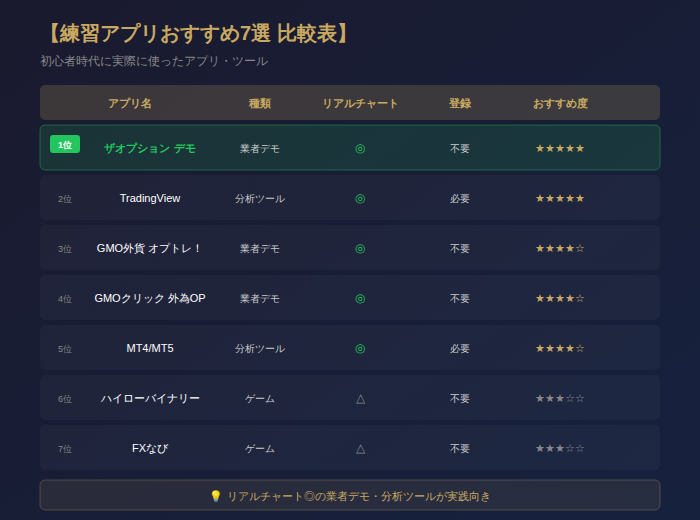Click the 【練習アプリおすすめ7選 比較表】 title
The width and height of the screenshot is (700, 520).
(198, 33)
